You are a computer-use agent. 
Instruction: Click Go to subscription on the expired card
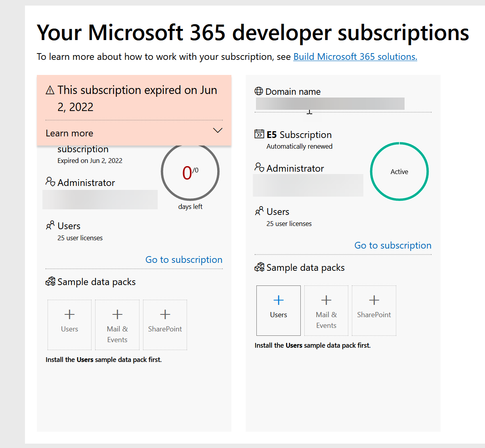pos(183,260)
